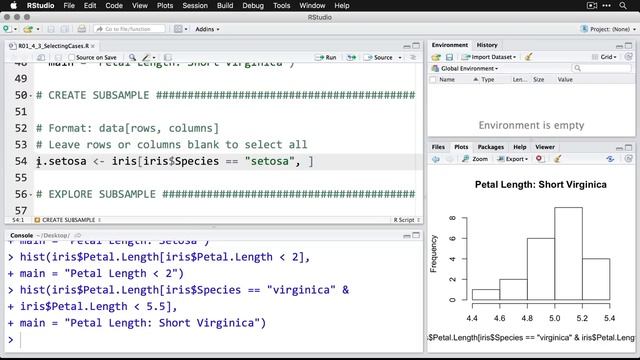Toggle the Source on Save checkbox
The width and height of the screenshot is (640, 360).
pos(71,58)
